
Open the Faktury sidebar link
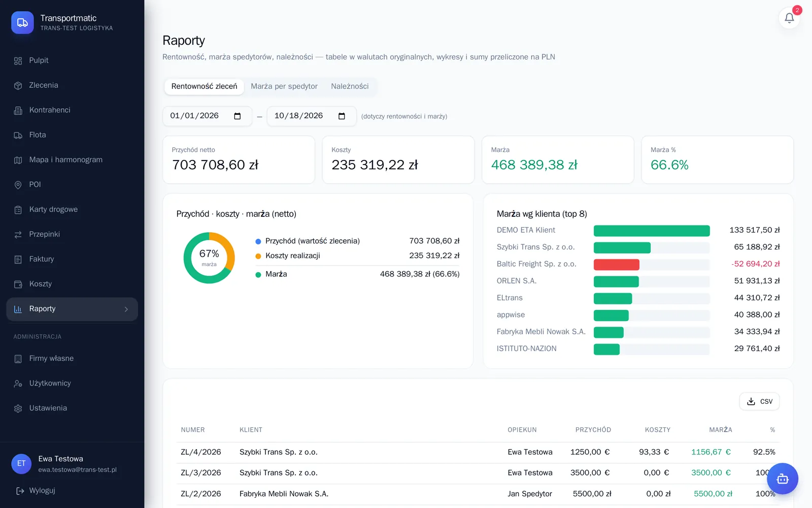click(x=72, y=259)
